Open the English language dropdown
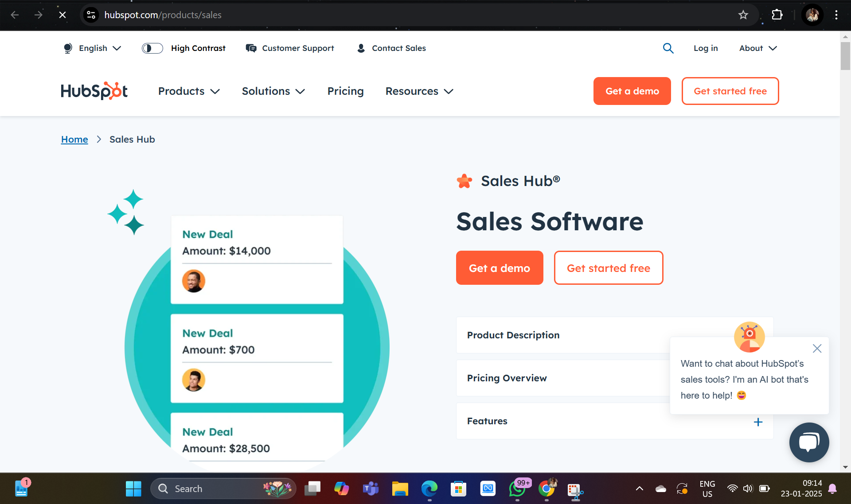Viewport: 851px width, 504px height. coord(92,48)
